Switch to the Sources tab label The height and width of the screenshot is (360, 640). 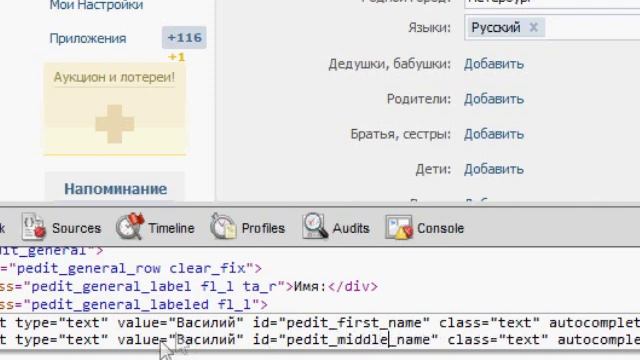click(76, 228)
